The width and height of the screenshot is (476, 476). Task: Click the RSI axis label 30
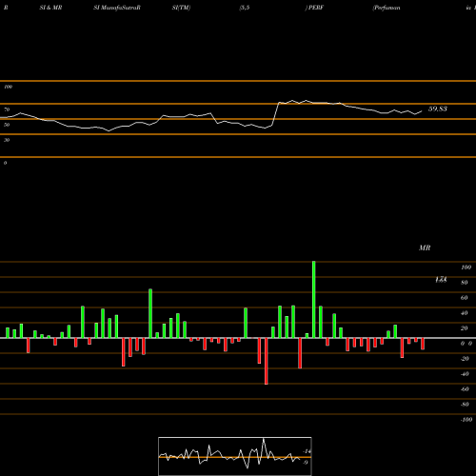pyautogui.click(x=7, y=140)
